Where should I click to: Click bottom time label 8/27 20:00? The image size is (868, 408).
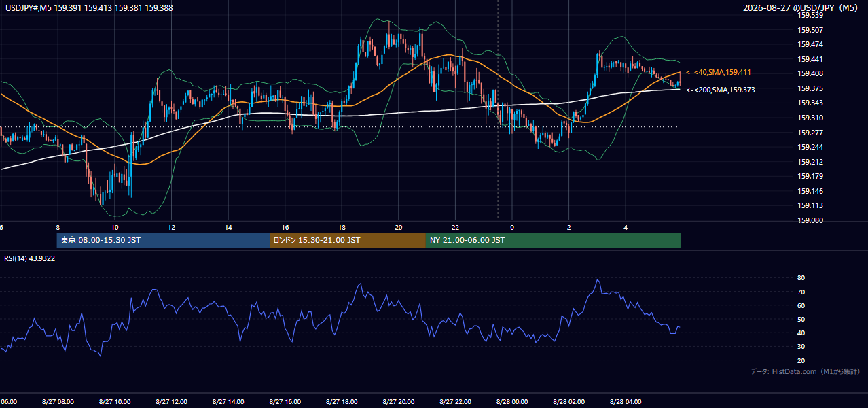pyautogui.click(x=398, y=402)
